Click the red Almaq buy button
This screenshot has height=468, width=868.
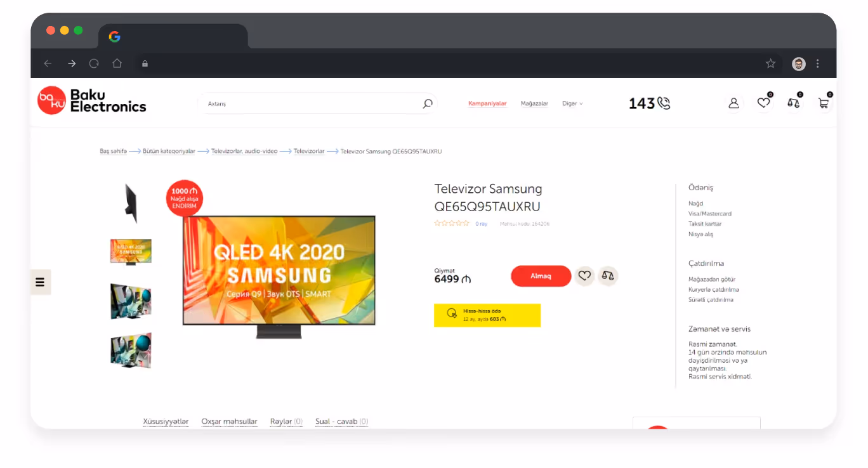click(541, 276)
